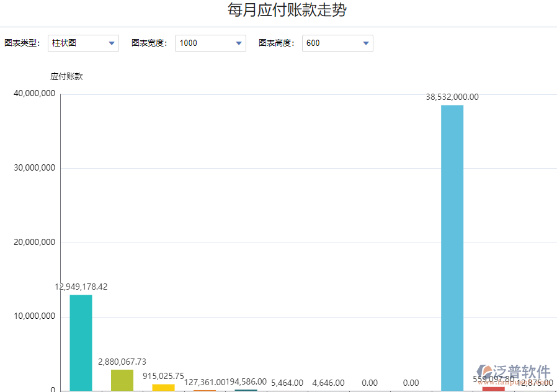Open the 图表类型 dropdown showing 柱状图
Viewport: 557px width, 392px height.
point(83,43)
